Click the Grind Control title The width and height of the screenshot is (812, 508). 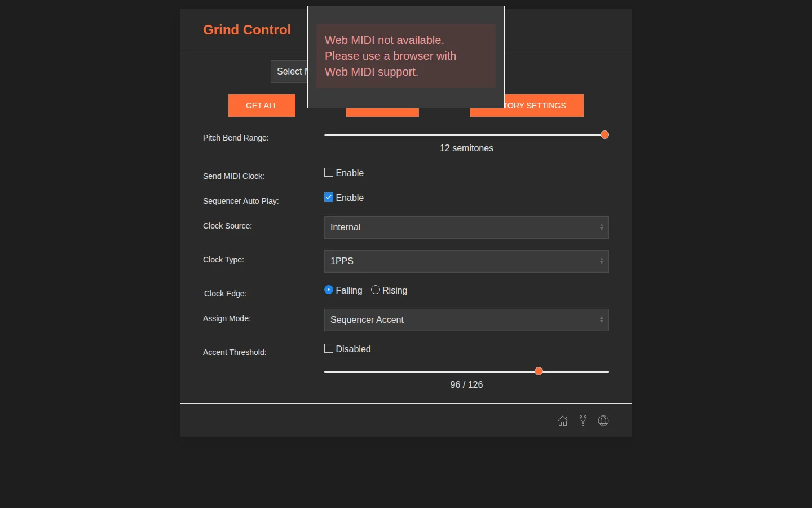coord(247,30)
